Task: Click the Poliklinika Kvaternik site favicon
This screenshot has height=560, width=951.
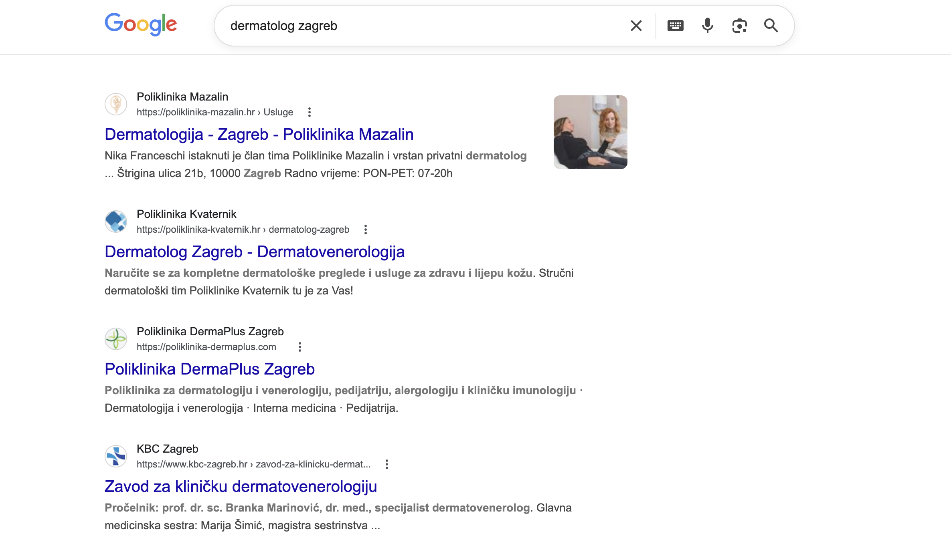Action: 116,222
